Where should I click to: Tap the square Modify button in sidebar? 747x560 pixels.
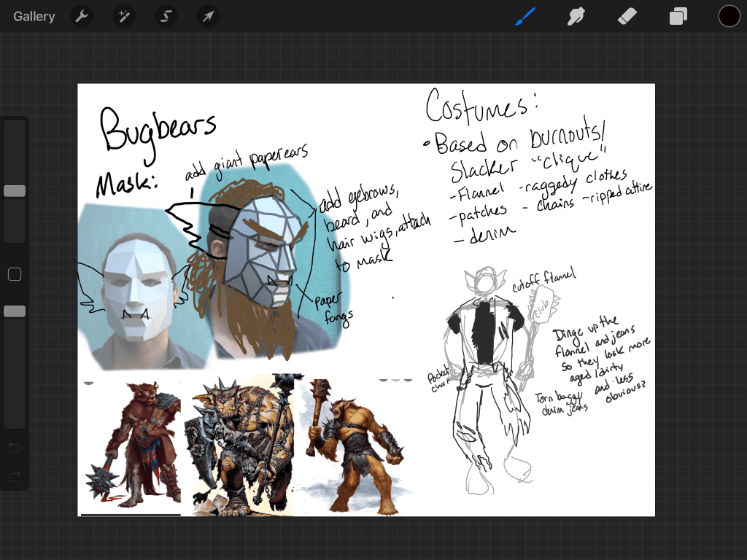coord(15,274)
